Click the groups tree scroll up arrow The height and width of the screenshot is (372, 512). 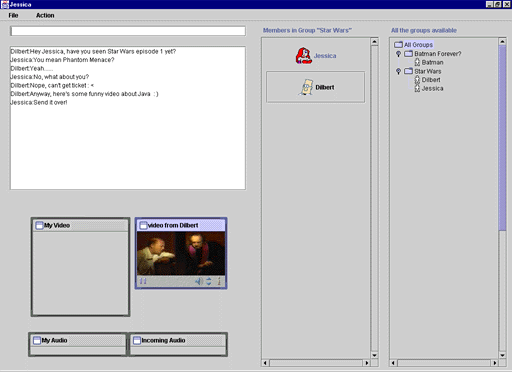pos(502,42)
